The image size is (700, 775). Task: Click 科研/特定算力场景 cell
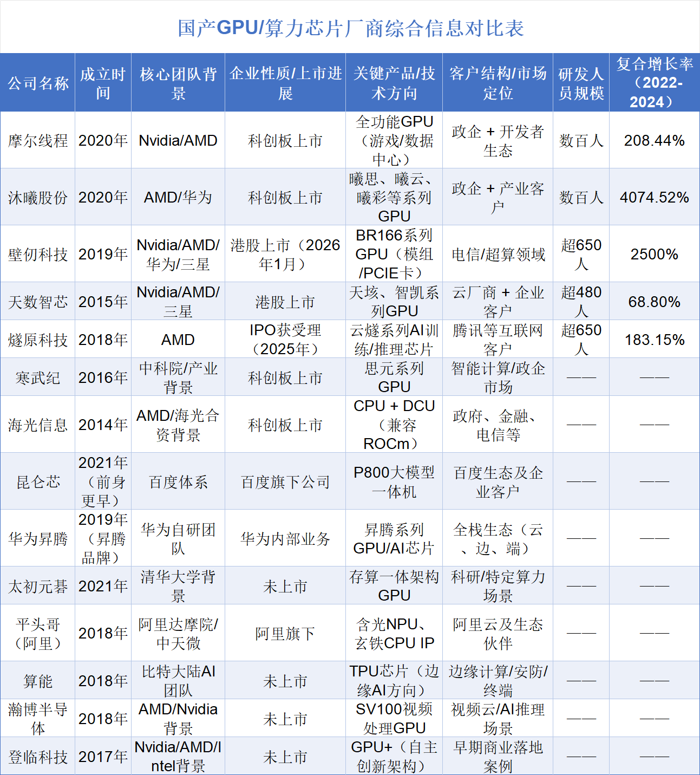[498, 585]
